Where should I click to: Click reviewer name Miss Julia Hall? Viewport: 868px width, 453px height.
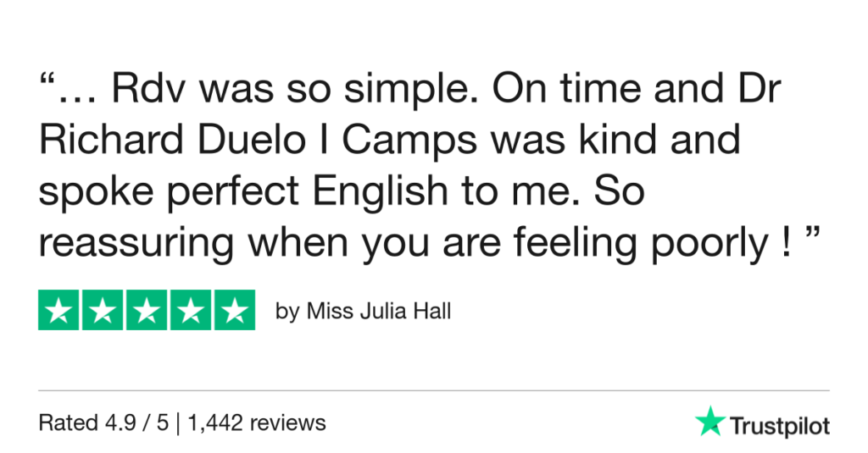[x=378, y=312]
